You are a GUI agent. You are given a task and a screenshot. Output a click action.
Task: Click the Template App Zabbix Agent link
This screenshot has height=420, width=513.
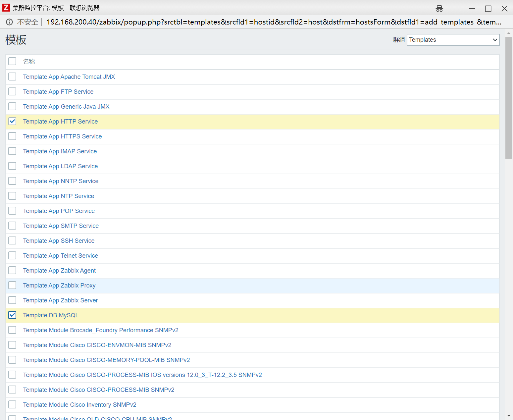tap(59, 271)
